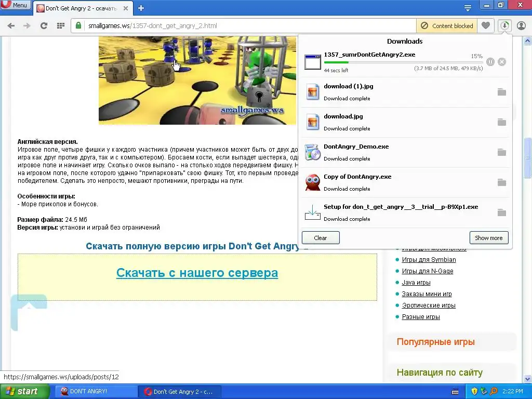The height and width of the screenshot is (399, 532).
Task: Switch to Opera taskbar button
Action: [180, 392]
